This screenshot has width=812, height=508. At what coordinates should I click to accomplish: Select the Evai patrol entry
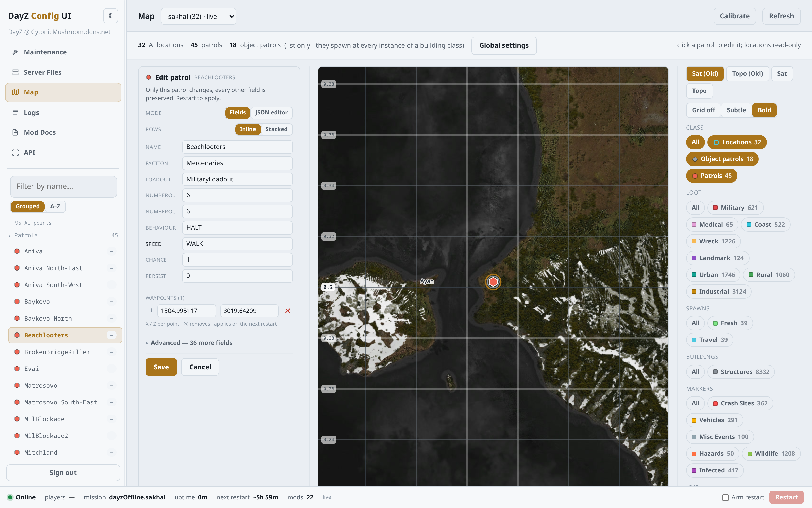click(65, 369)
